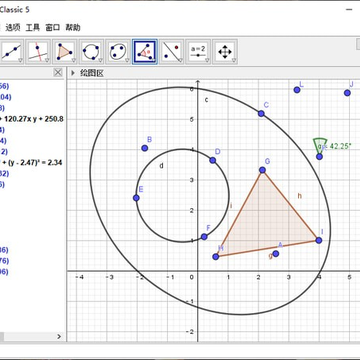
Task: Select point C on the ellipse
Action: tap(261, 114)
